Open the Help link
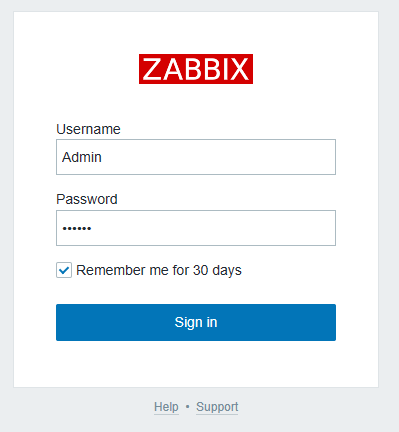This screenshot has height=432, width=399. coord(166,407)
